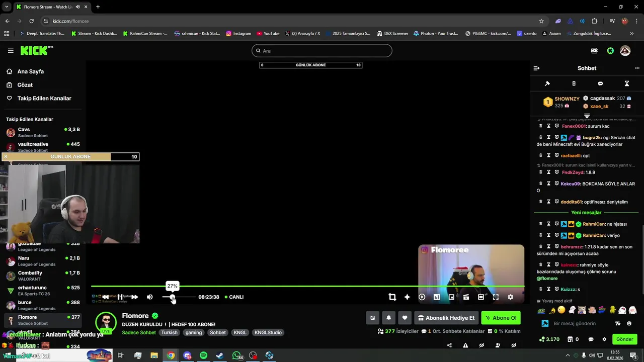Delete Fanex0001's 'surum kac' message
Screen dimensions: 644x362
click(541, 126)
